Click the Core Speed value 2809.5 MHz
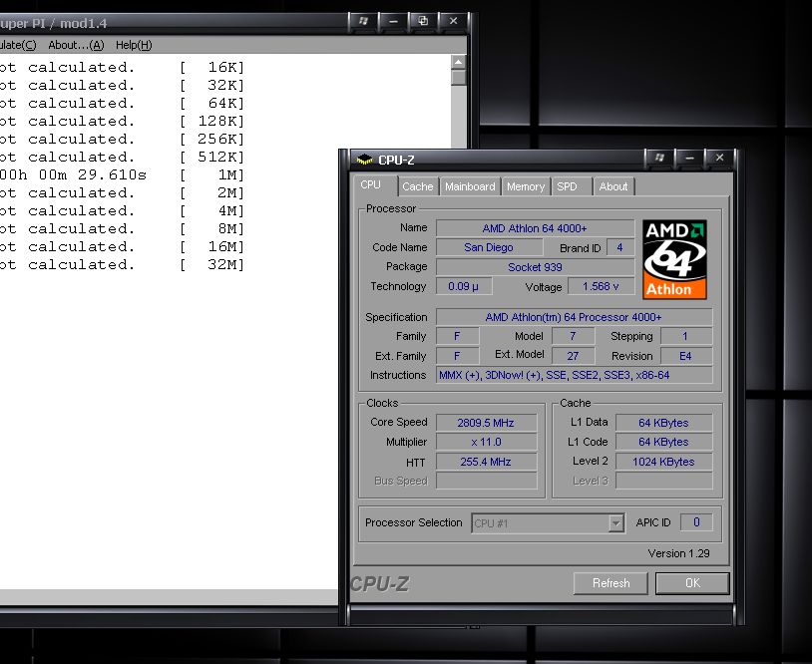The width and height of the screenshot is (812, 664). pos(486,423)
